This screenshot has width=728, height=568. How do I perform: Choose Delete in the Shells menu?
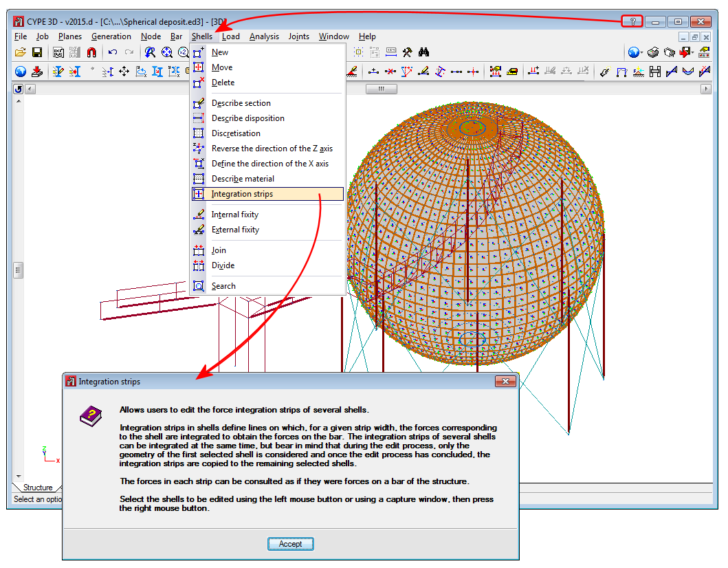point(268,83)
